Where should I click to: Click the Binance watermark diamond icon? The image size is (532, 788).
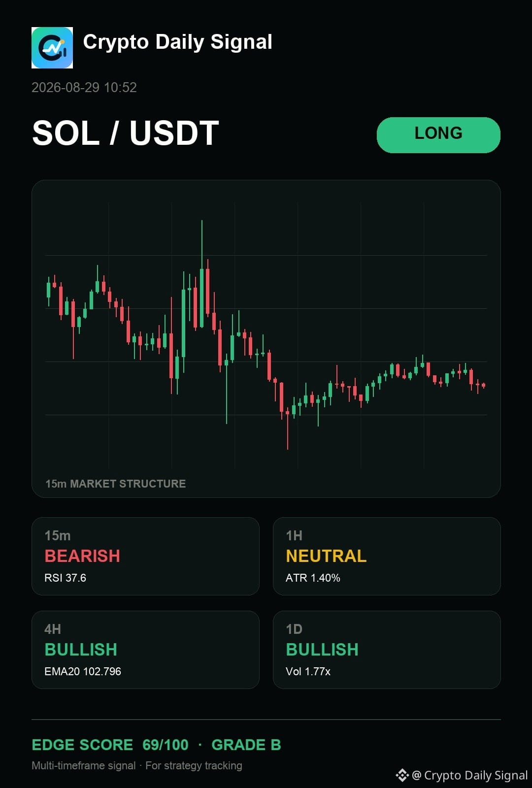coord(402,775)
